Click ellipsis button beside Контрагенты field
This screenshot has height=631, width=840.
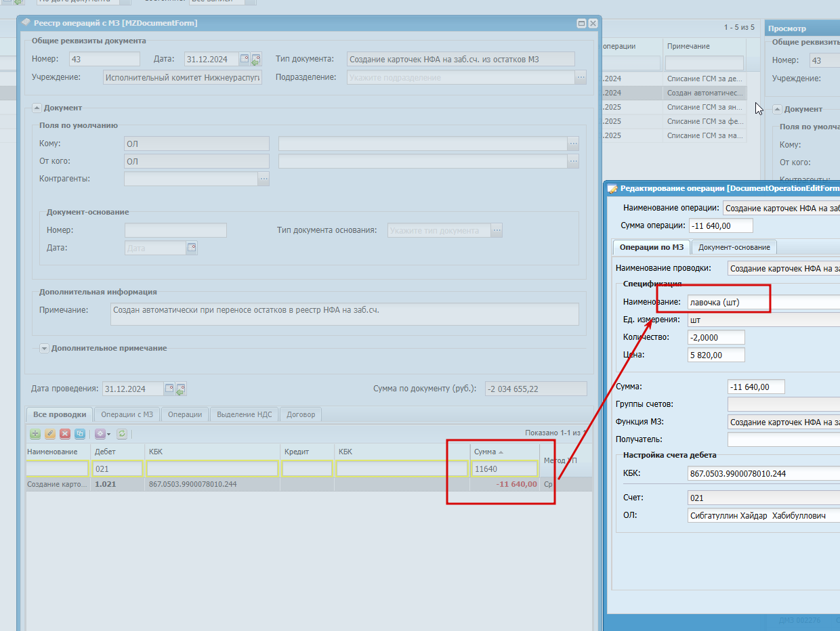point(264,179)
